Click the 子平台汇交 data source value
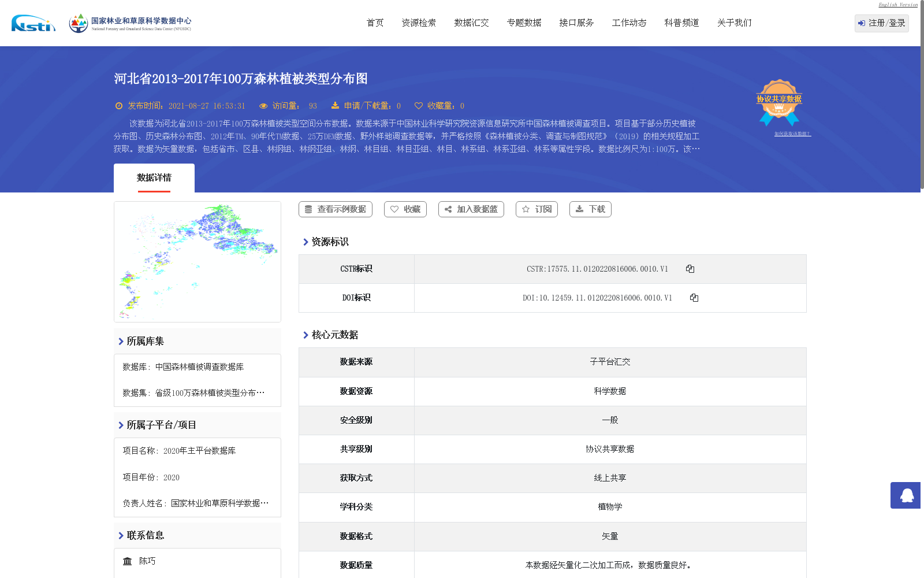This screenshot has height=578, width=924. 610,362
